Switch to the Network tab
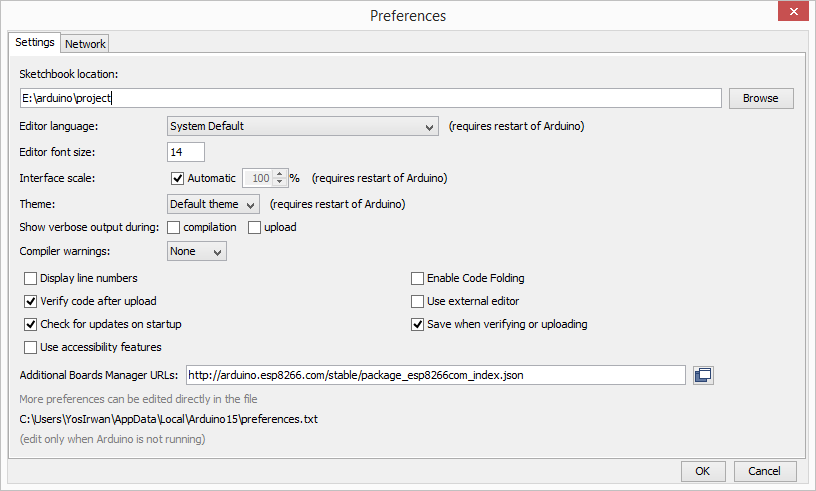 click(x=85, y=44)
